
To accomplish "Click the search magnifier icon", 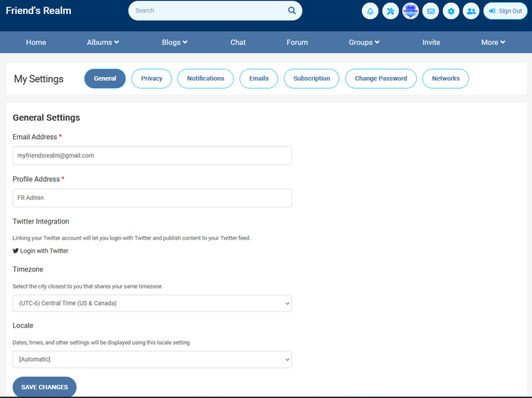I will click(292, 10).
